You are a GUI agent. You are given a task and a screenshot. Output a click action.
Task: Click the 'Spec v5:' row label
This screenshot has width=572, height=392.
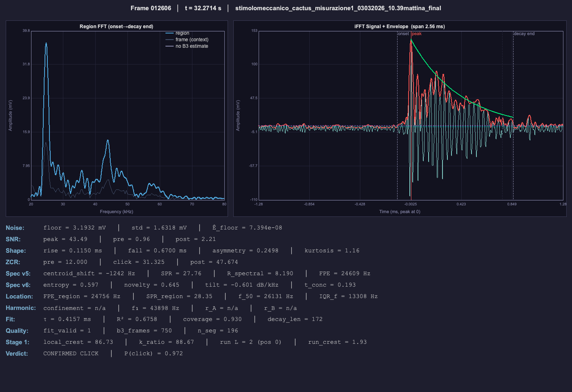[x=18, y=274]
